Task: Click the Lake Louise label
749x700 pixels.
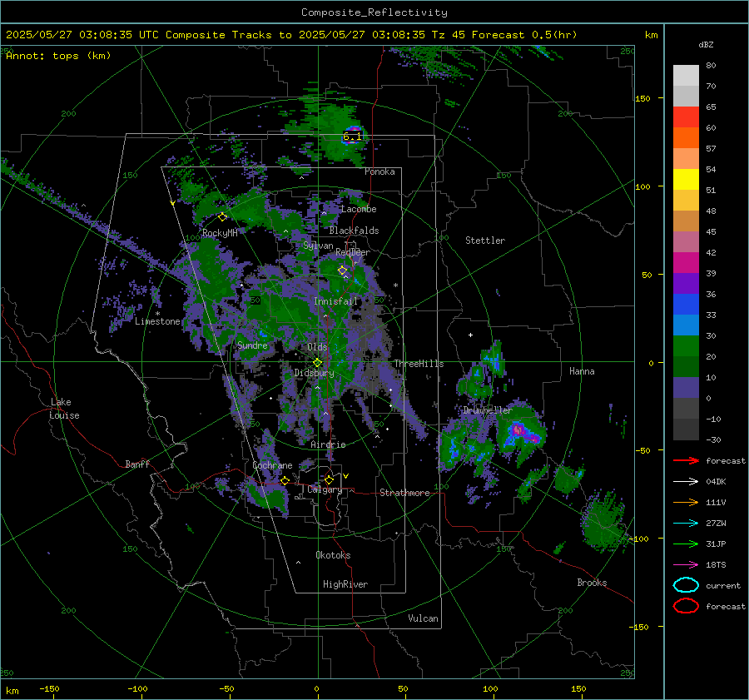Action: point(64,409)
